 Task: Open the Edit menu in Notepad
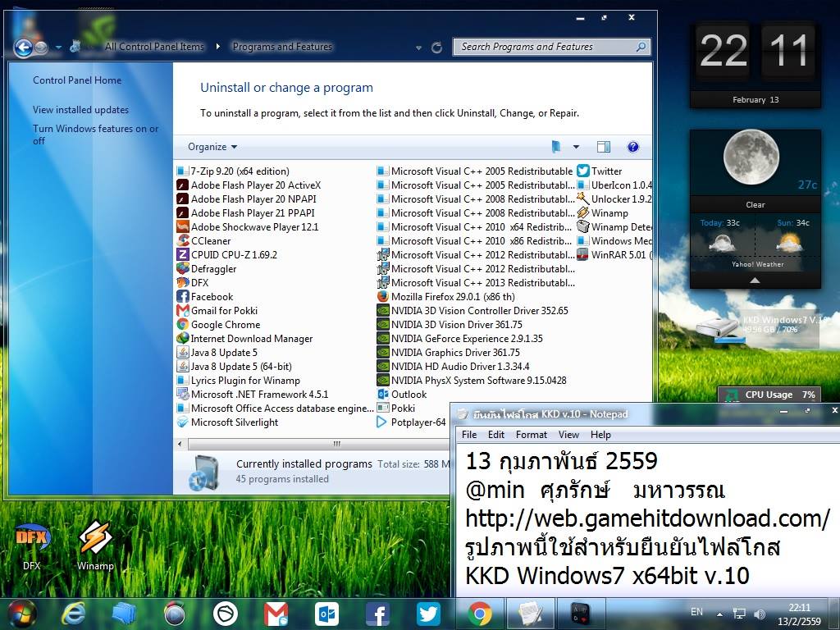point(496,435)
